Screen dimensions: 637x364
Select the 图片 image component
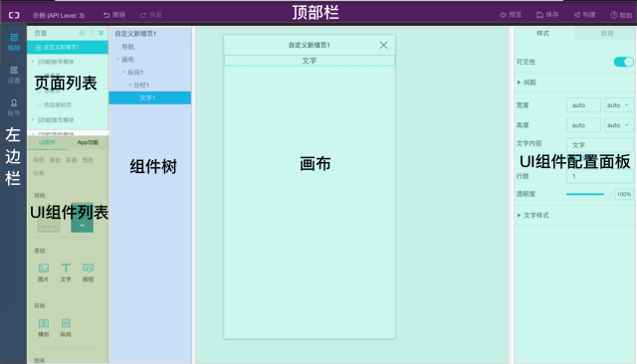44,273
